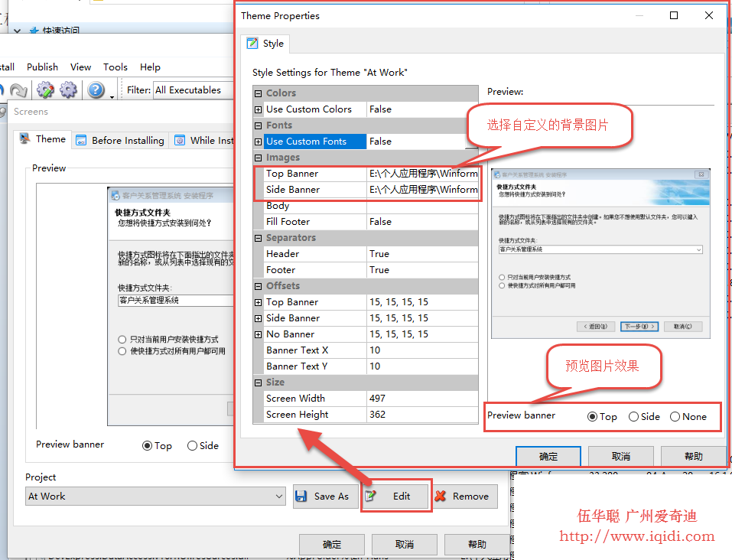Image resolution: width=732 pixels, height=560 pixels.
Task: Click the Save As button
Action: click(325, 496)
